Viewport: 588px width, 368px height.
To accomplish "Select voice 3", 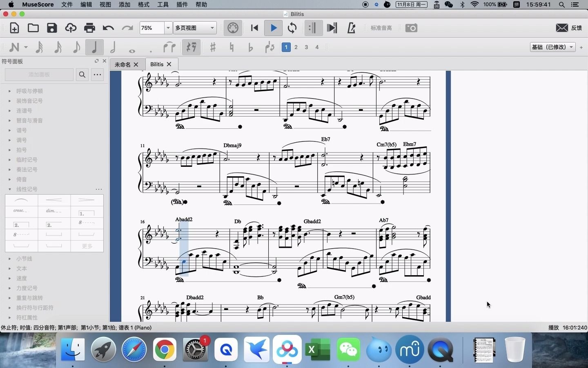I will coord(306,47).
